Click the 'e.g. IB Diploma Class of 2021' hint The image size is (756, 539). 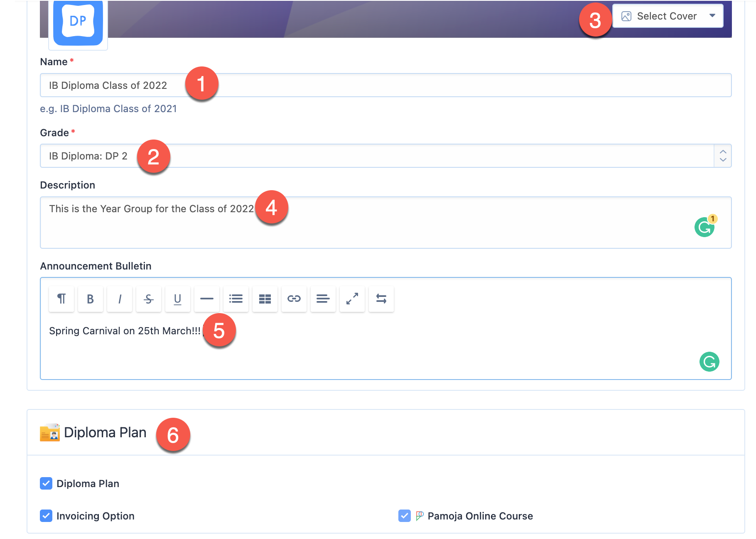[108, 109]
